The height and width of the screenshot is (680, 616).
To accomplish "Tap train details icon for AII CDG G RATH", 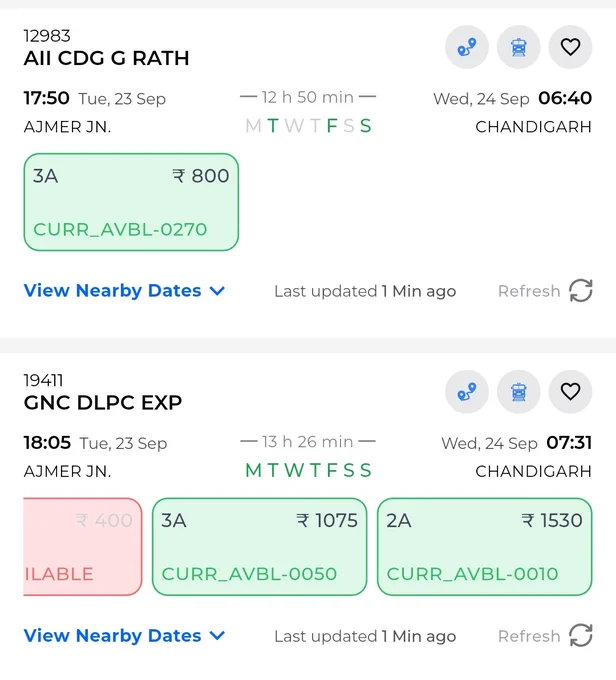I will [x=518, y=47].
